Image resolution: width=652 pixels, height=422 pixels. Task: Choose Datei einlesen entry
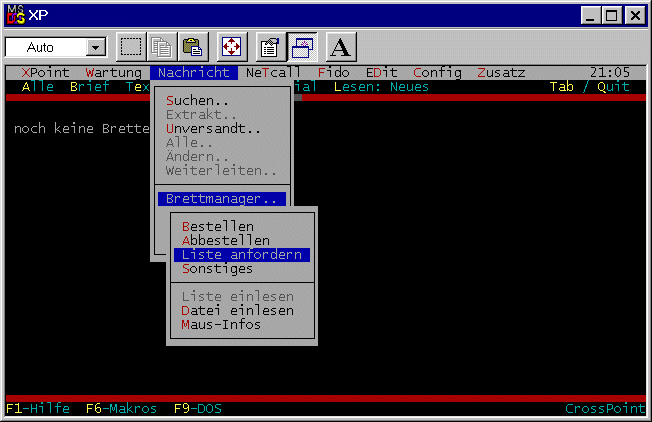238,311
